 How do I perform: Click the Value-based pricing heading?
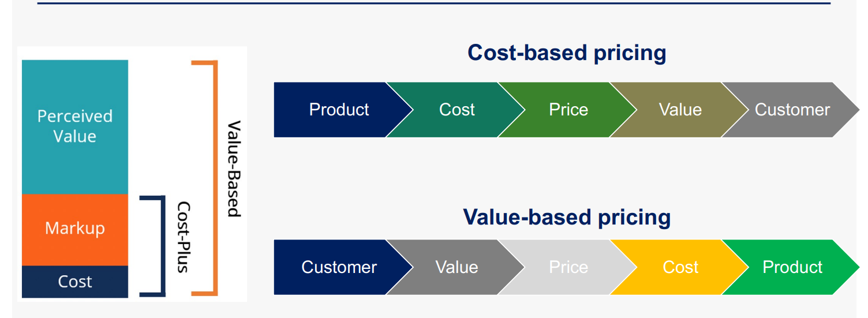click(x=567, y=217)
